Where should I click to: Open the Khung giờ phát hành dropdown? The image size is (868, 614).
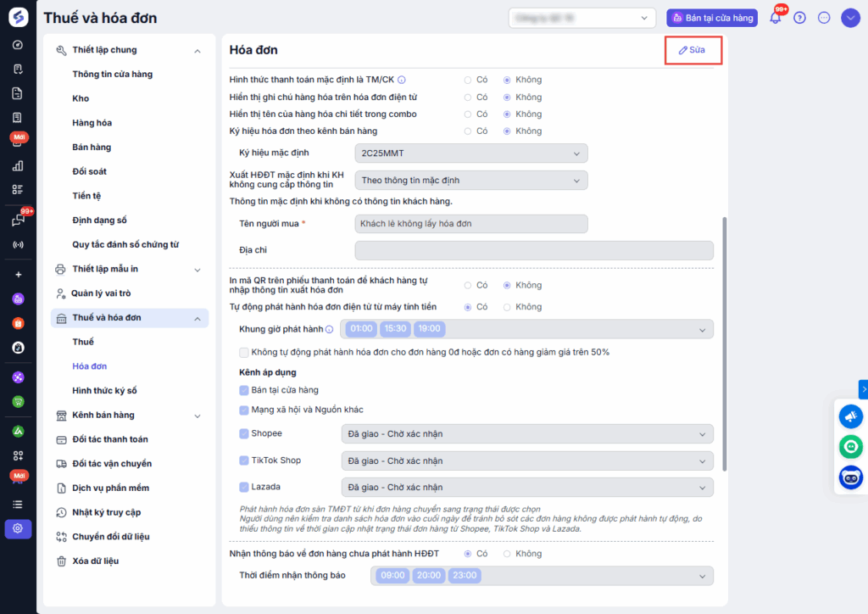coord(527,329)
